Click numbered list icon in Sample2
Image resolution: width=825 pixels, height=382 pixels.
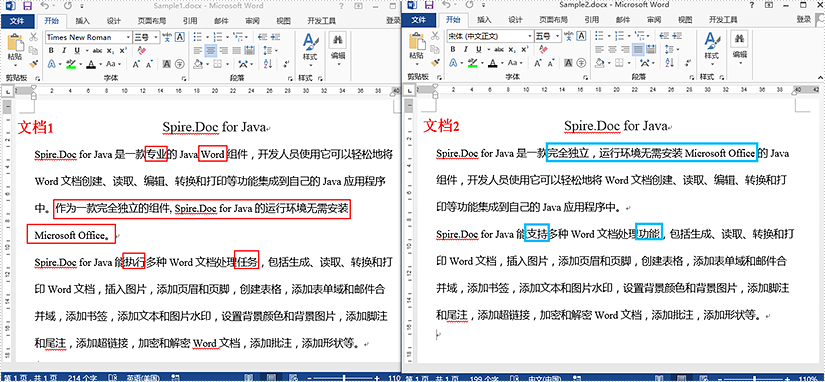(619, 36)
